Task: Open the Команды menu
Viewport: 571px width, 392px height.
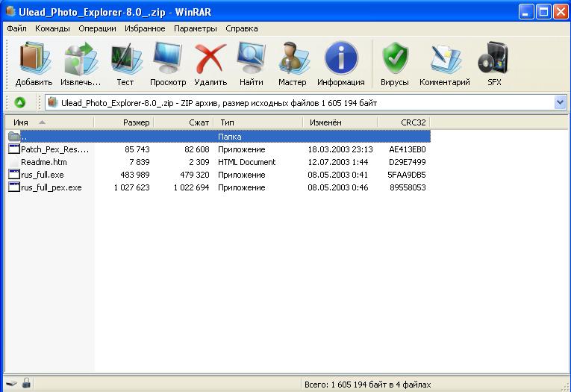Action: [52, 28]
